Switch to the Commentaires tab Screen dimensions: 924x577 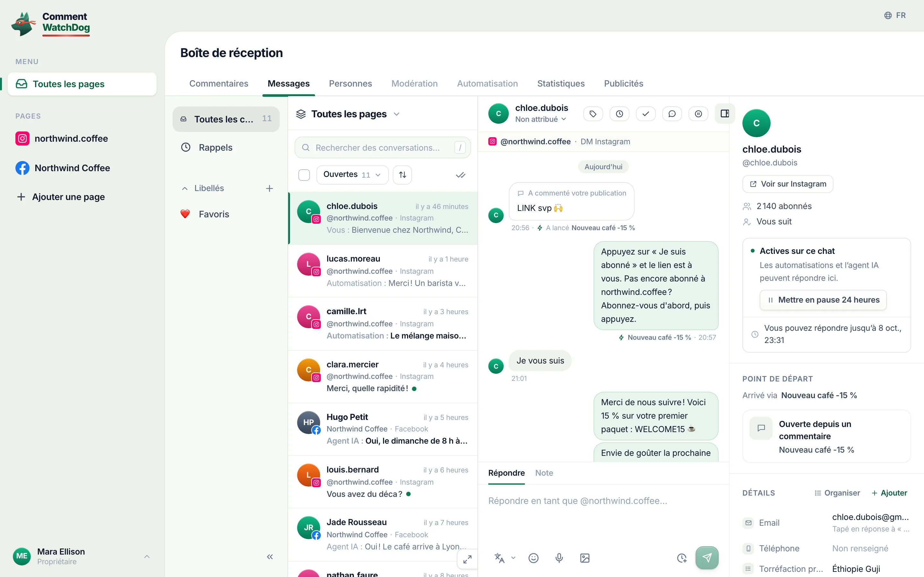click(x=219, y=84)
